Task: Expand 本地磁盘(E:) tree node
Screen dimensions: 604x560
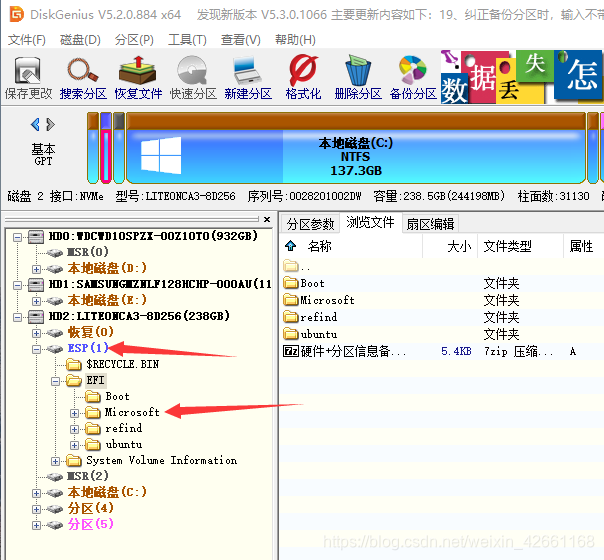Action: tap(37, 301)
